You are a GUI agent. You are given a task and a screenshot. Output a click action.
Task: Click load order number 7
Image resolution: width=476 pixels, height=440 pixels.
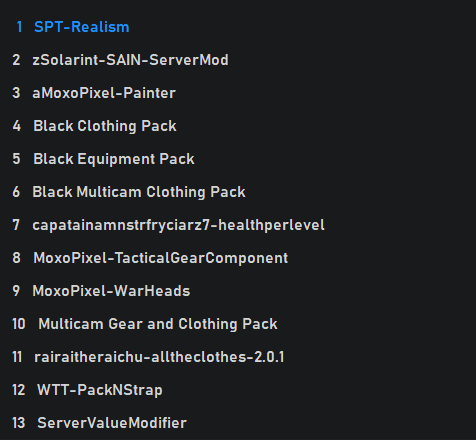pyautogui.click(x=16, y=225)
